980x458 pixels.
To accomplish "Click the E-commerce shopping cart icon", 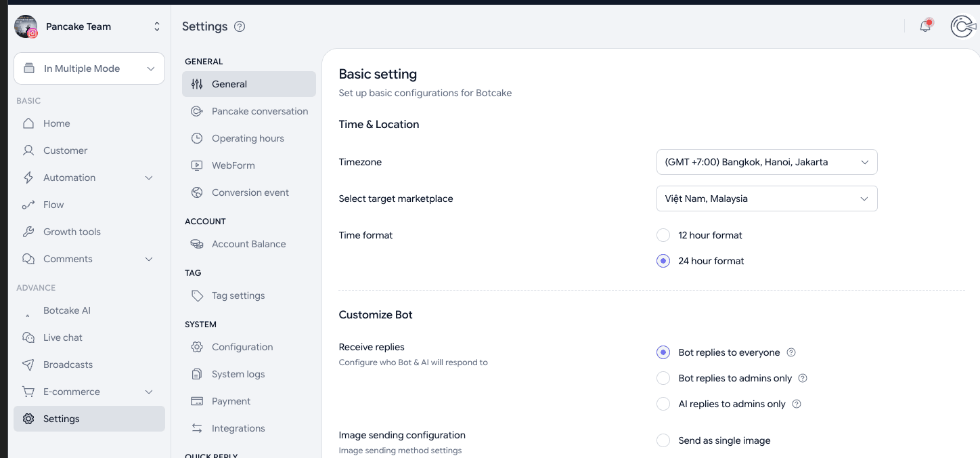I will 28,392.
